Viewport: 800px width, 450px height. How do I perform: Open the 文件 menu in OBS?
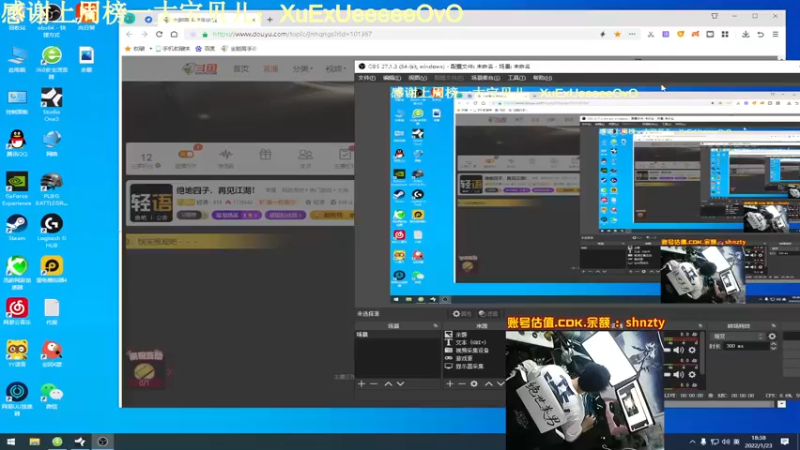click(x=366, y=78)
